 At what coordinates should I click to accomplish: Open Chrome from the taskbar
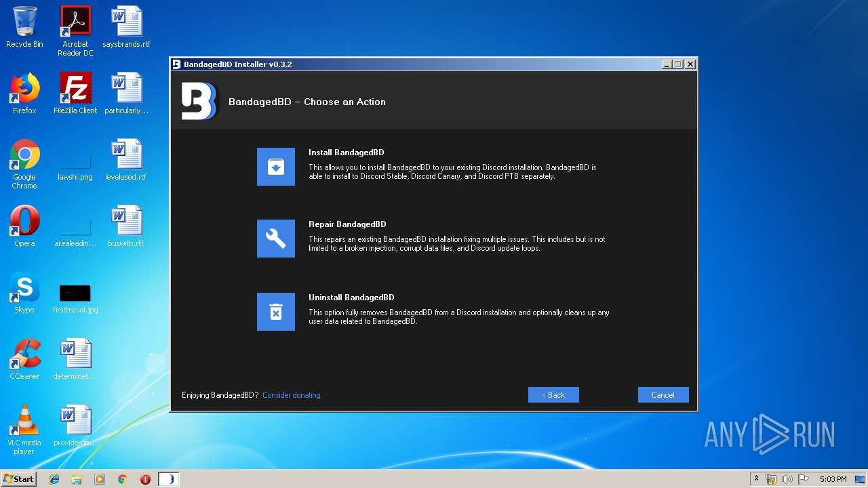123,479
